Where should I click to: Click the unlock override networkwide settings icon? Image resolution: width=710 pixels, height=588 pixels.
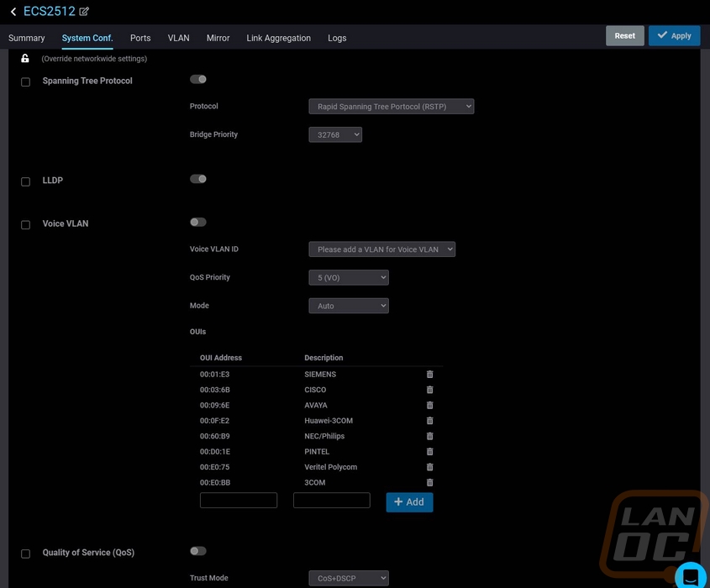pyautogui.click(x=25, y=59)
